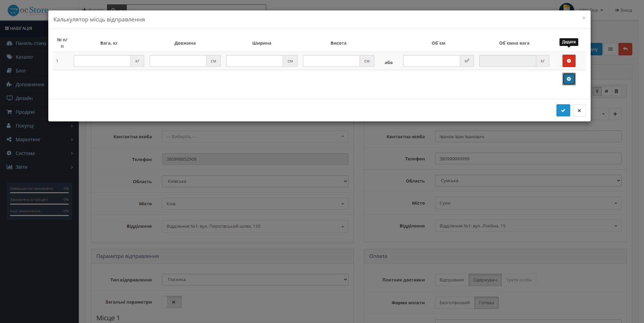644x323 pixels.
Task: Expand the Маркетинг menu chevron
Action: coord(72,140)
